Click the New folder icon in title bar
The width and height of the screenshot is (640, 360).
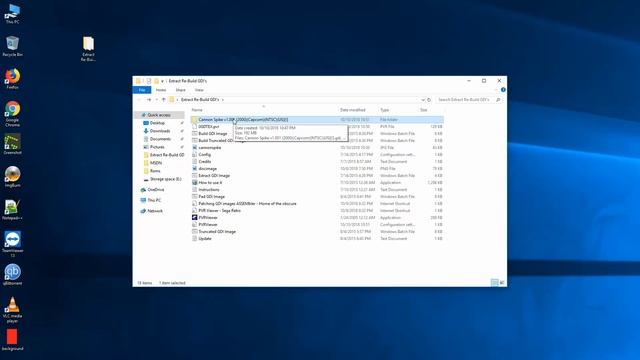point(156,81)
